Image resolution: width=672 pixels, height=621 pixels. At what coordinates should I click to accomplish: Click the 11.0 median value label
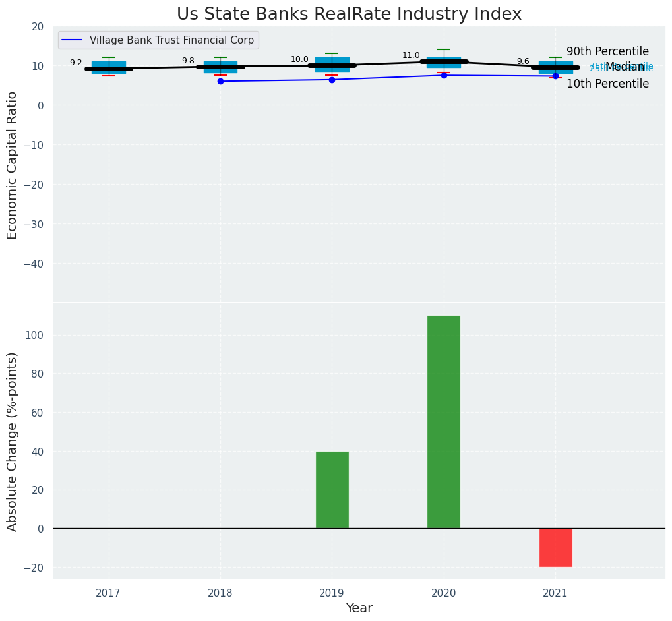tap(411, 55)
